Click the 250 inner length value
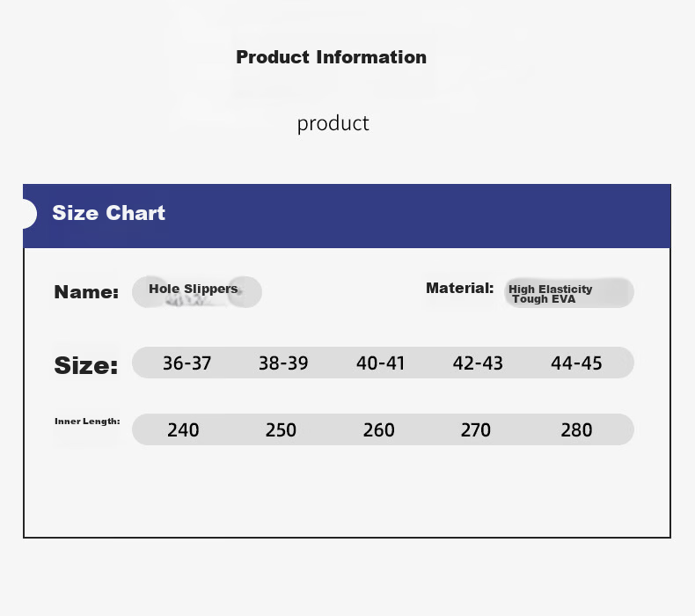The width and height of the screenshot is (695, 616). click(x=281, y=430)
